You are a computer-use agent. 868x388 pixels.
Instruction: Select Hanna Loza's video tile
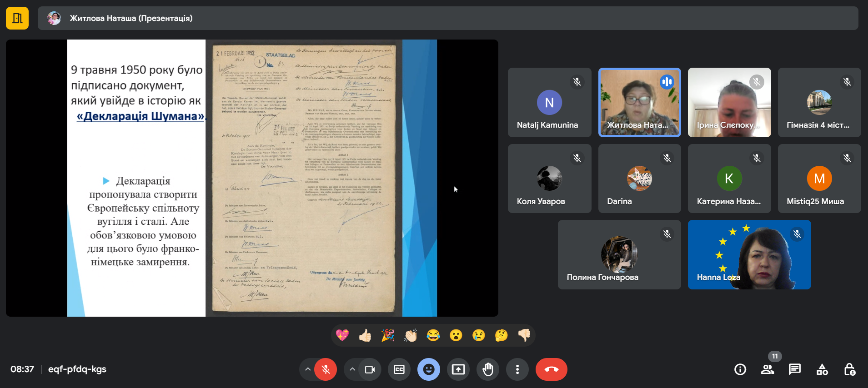pyautogui.click(x=749, y=254)
